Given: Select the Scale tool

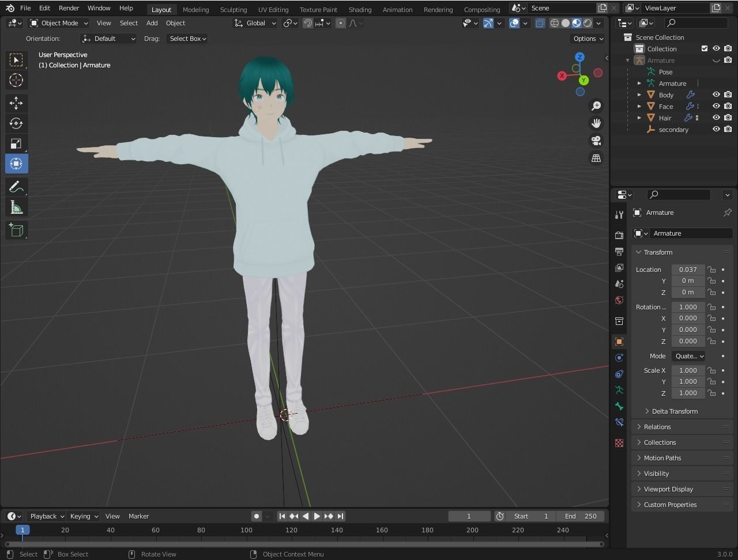Looking at the screenshot, I should (x=16, y=143).
